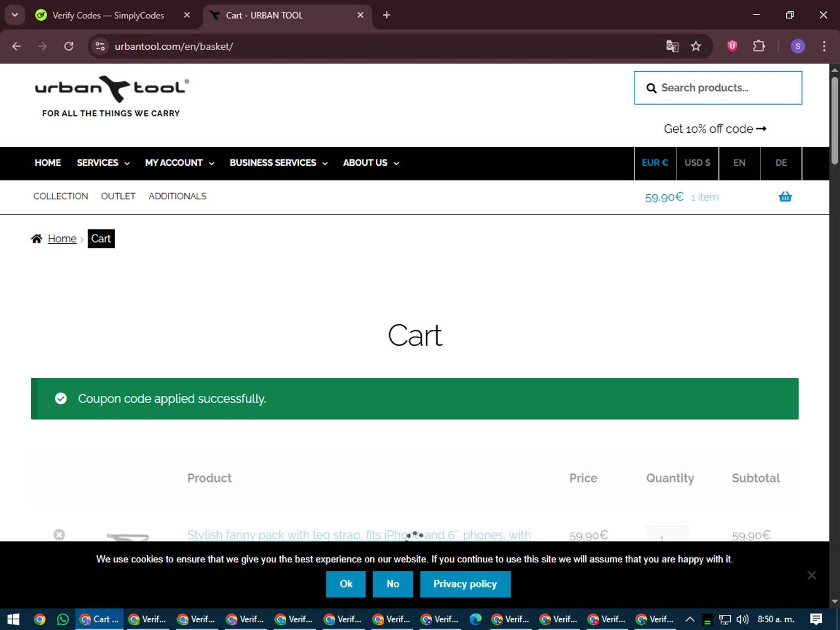The width and height of the screenshot is (840, 630).
Task: Open the ADDITIONALS category
Action: 178,197
